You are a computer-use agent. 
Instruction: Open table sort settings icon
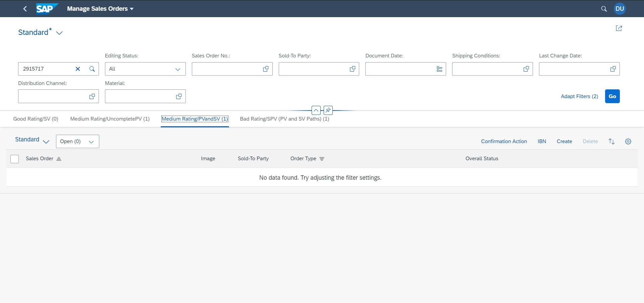(x=611, y=141)
